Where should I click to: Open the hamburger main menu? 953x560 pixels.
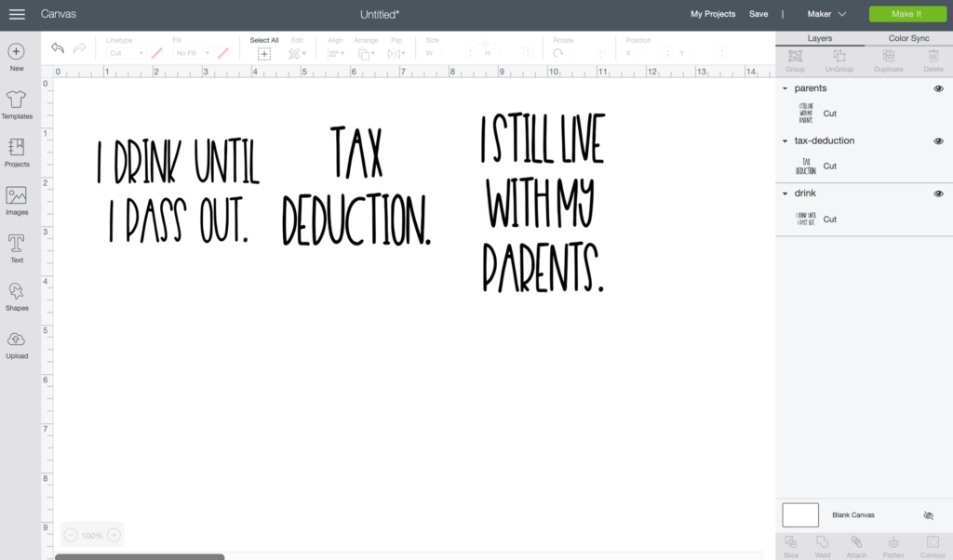pos(17,14)
